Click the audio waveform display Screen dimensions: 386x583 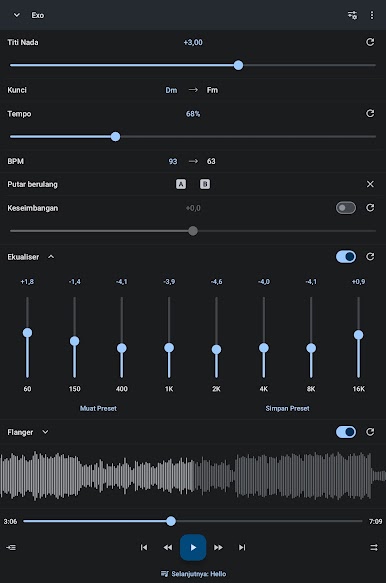[x=193, y=476]
